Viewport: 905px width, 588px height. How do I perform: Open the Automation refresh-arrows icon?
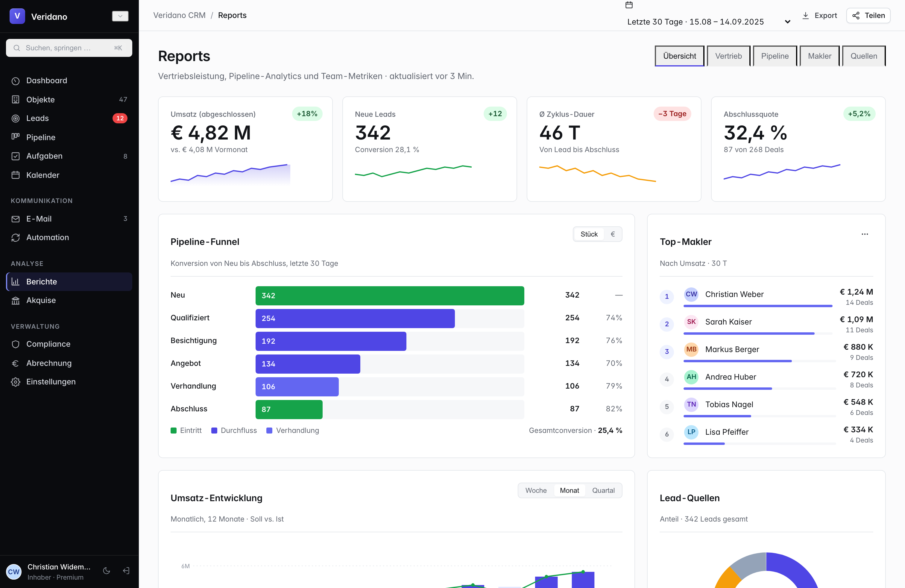point(16,237)
